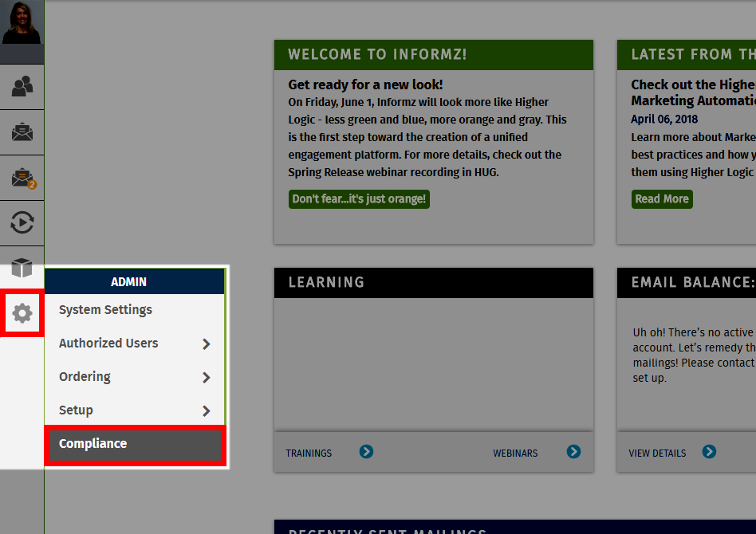756x534 pixels.
Task: Click the arrow icon beside Trainings
Action: tap(366, 452)
